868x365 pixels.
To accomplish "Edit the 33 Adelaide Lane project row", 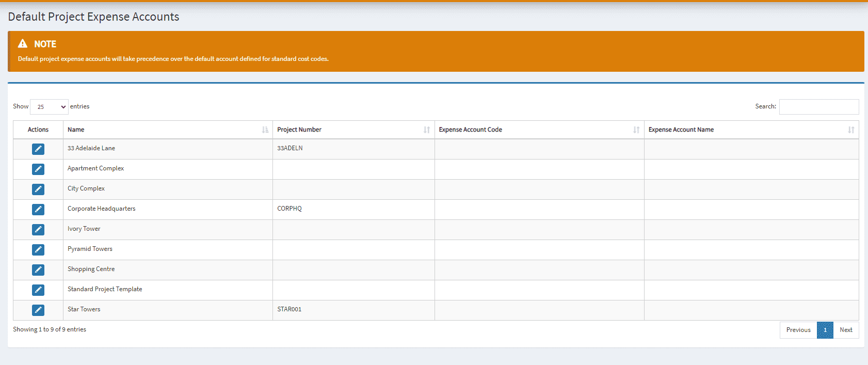I will 38,149.
